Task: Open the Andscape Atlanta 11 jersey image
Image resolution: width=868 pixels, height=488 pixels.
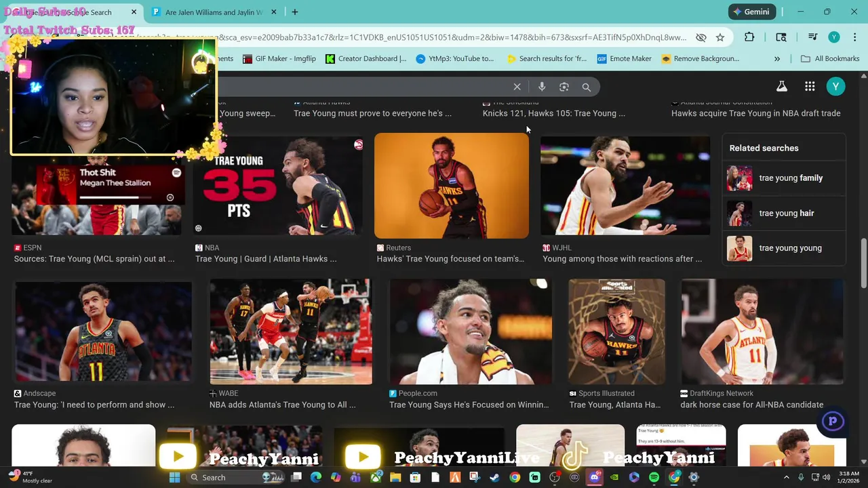Action: [x=103, y=331]
